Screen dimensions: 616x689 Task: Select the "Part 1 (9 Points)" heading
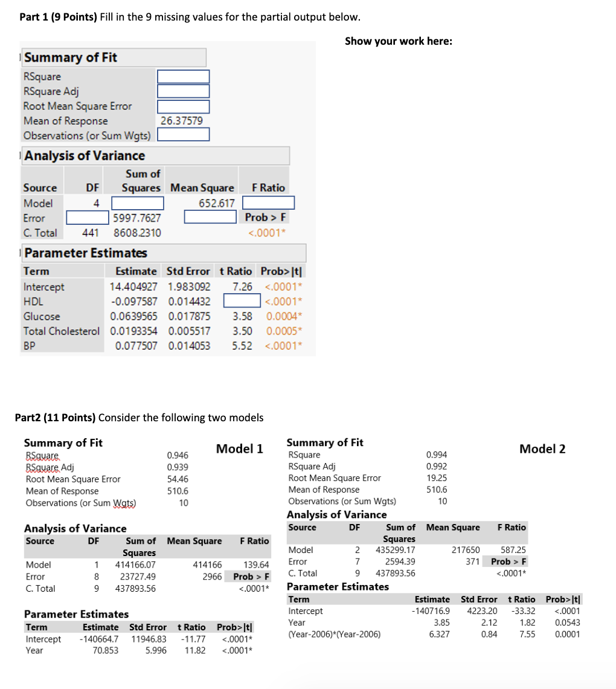pos(59,17)
